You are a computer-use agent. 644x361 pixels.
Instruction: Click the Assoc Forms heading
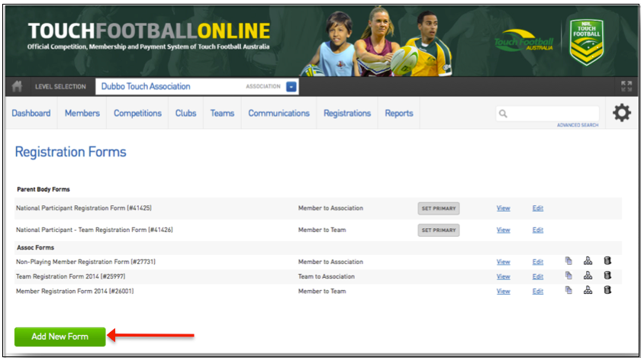tap(35, 247)
